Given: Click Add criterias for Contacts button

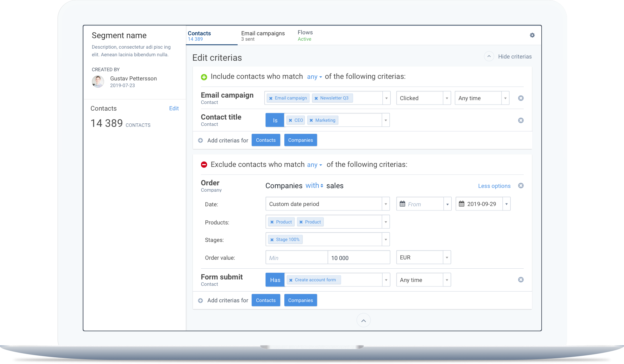Looking at the screenshot, I should [x=265, y=140].
